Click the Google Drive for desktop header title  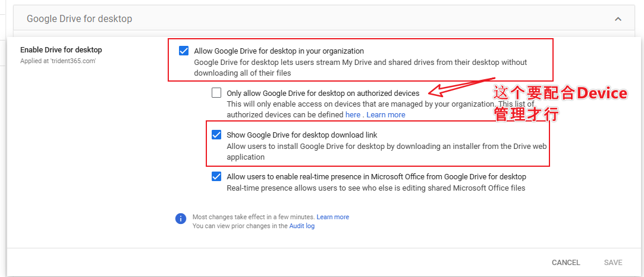(x=79, y=19)
